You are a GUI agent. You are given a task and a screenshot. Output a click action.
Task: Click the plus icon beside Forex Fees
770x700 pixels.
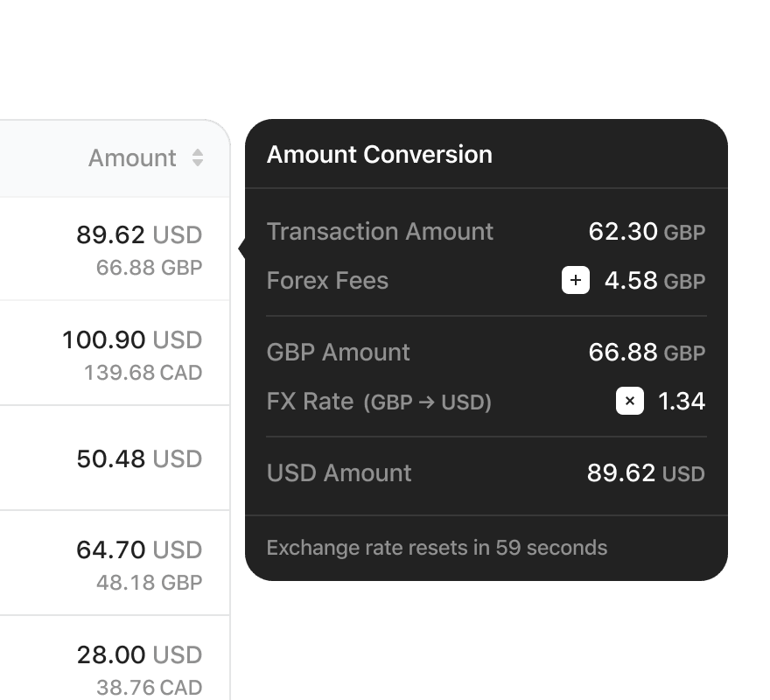pos(575,281)
